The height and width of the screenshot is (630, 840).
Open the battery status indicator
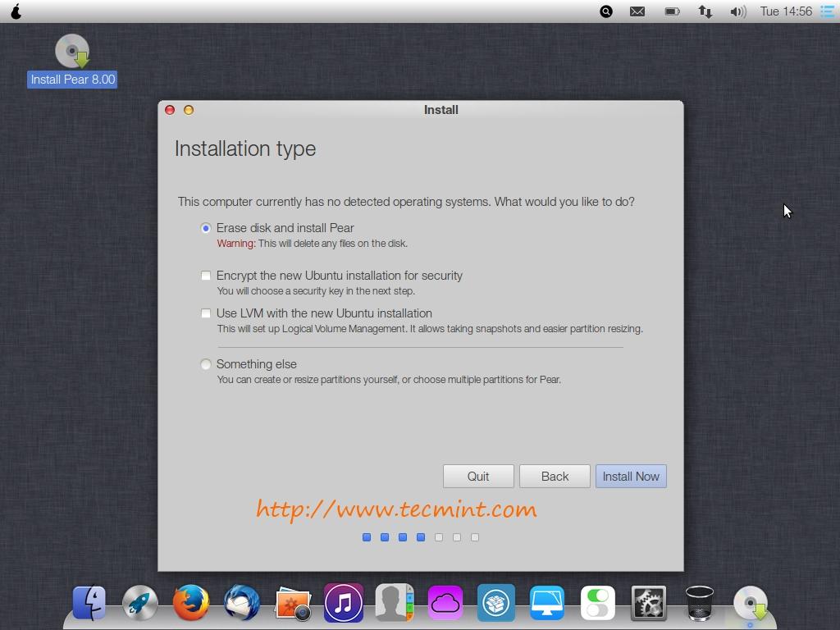tap(672, 11)
